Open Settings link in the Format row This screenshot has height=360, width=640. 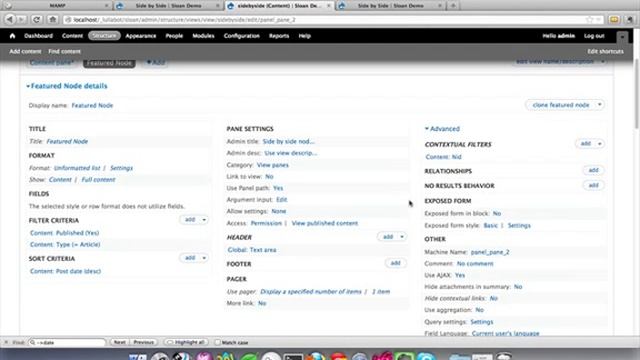121,168
